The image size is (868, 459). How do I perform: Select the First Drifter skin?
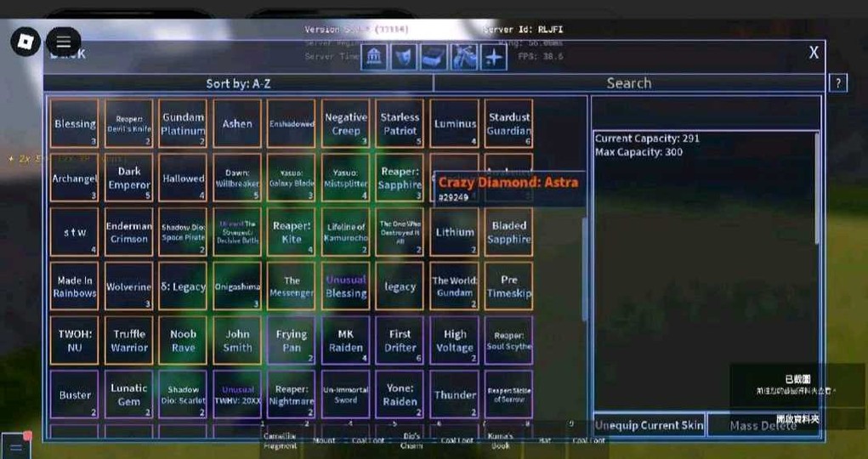[400, 341]
